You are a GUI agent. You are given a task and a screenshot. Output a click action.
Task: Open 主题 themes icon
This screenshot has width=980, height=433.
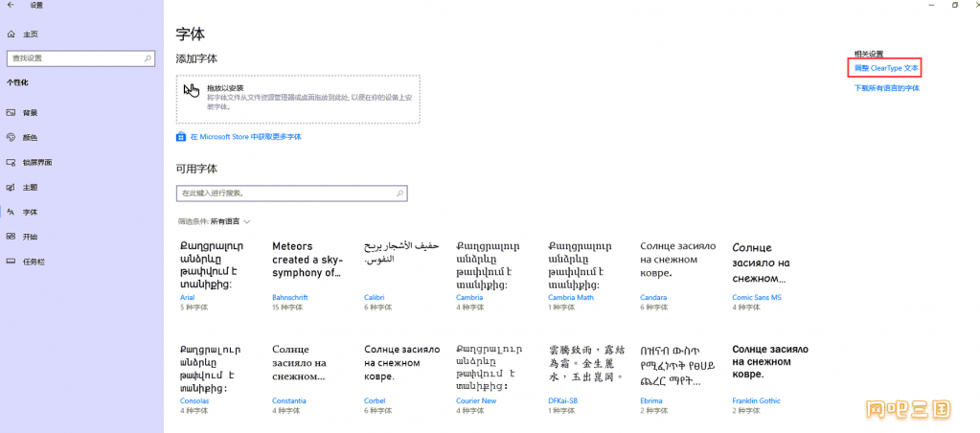[11, 188]
